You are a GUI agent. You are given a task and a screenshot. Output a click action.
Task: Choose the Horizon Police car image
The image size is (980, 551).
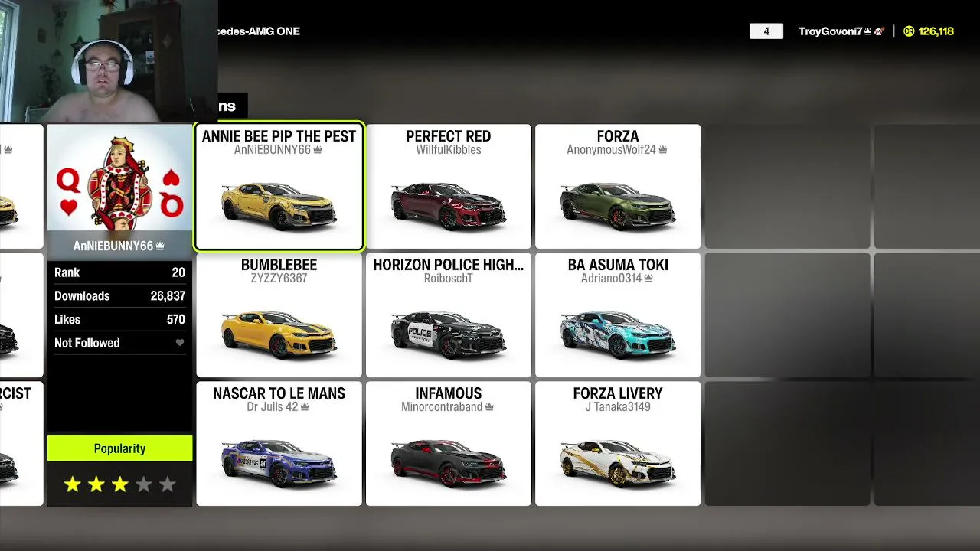click(x=449, y=334)
